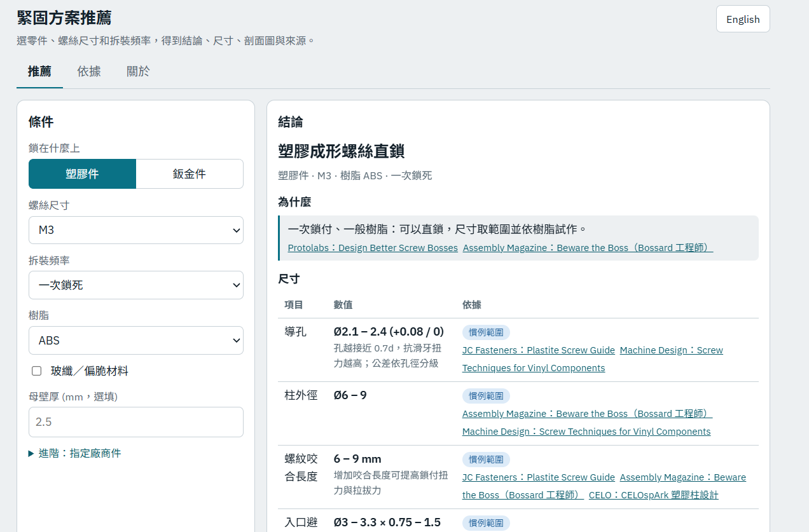Open Machine Design link in 柱外徑 row
The height and width of the screenshot is (532, 809).
click(x=586, y=432)
